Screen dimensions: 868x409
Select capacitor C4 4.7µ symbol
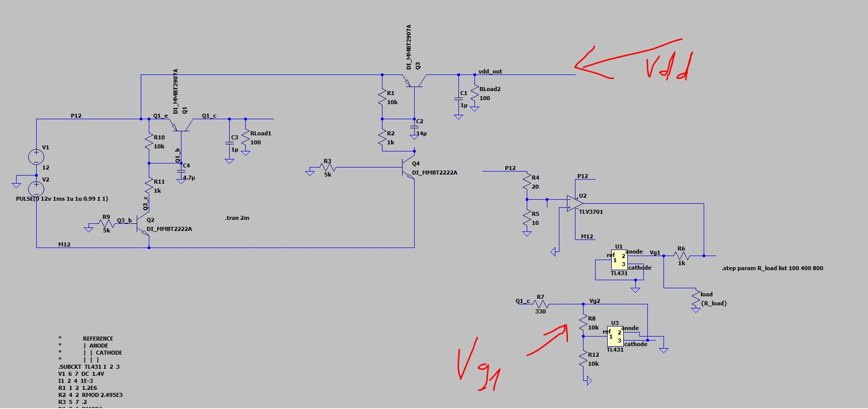181,171
